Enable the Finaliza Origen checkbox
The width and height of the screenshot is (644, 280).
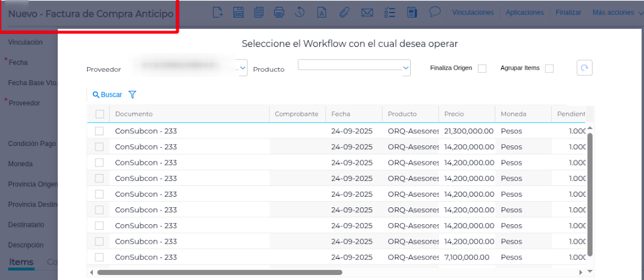[482, 68]
